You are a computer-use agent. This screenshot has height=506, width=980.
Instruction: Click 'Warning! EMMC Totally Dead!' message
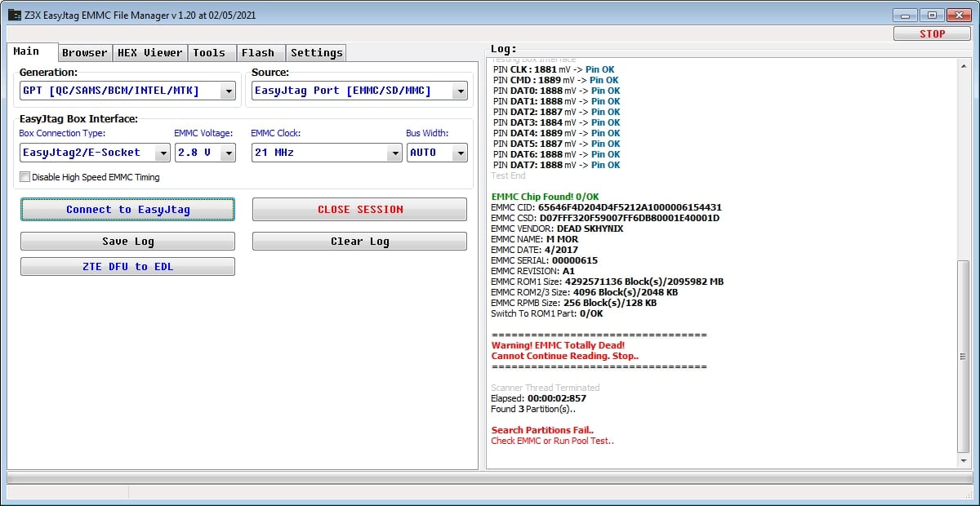pyautogui.click(x=558, y=345)
